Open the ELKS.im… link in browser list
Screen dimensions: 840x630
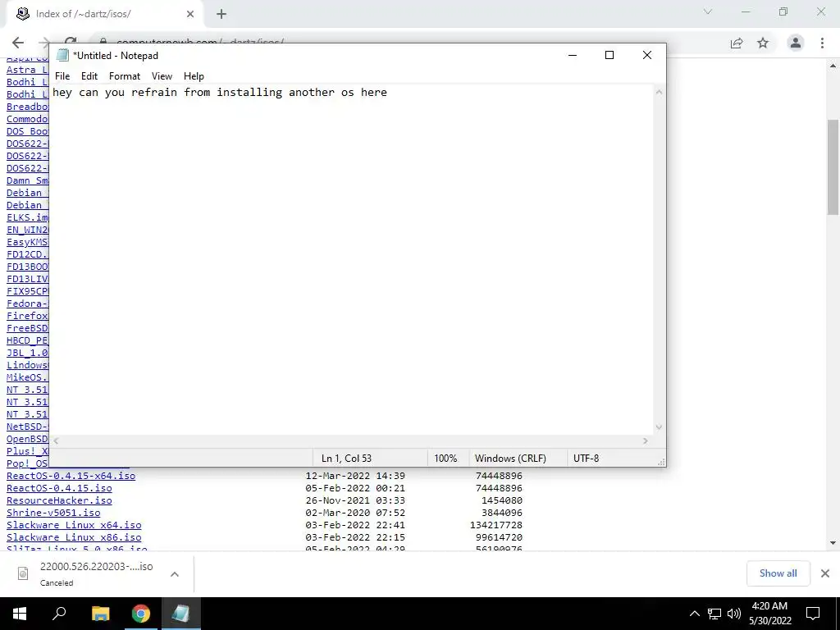point(27,217)
